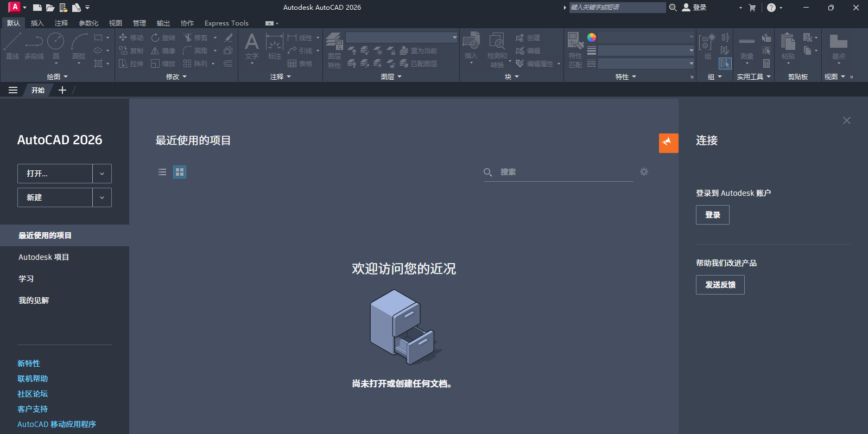This screenshot has height=434, width=868.
Task: Expand the 修改 (Modify) panel
Action: click(x=176, y=77)
